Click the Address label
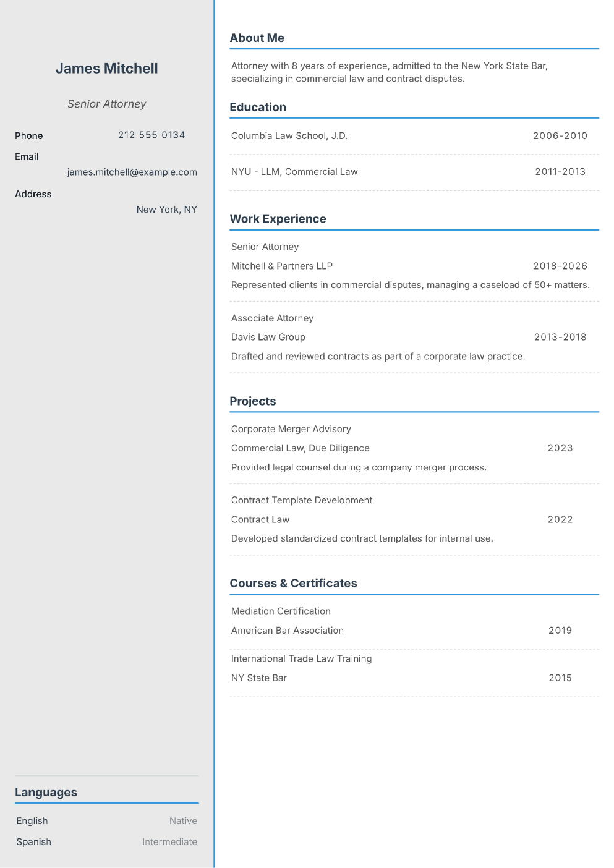The height and width of the screenshot is (868, 614). pos(33,194)
